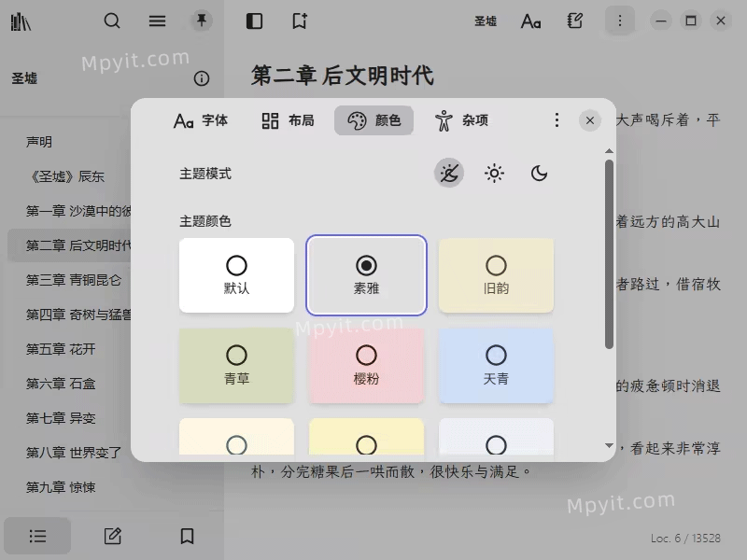Go to 第八章 世界变了 chapter
The width and height of the screenshot is (747, 560).
click(x=74, y=453)
